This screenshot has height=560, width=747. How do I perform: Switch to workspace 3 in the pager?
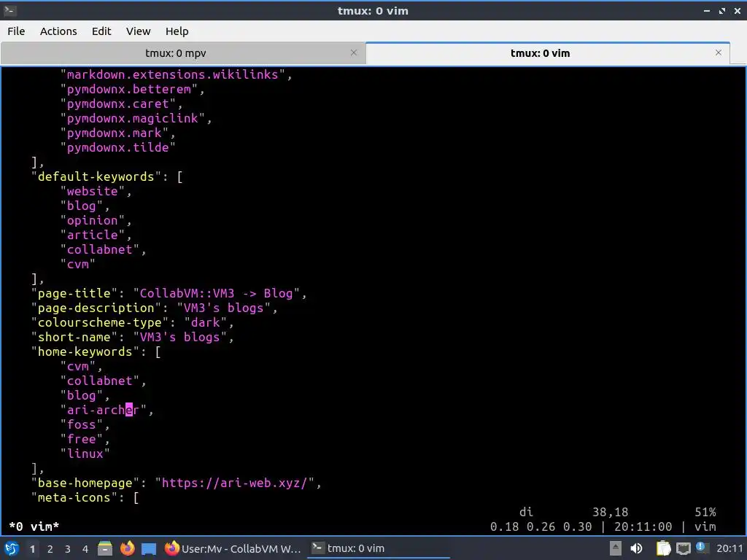(x=68, y=549)
